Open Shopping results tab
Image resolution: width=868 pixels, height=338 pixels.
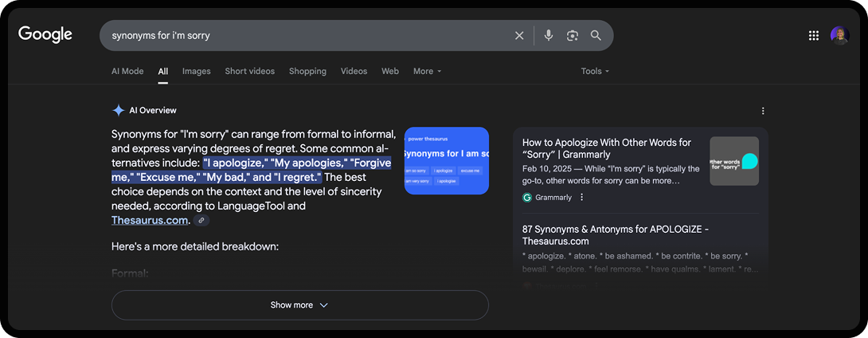(308, 71)
